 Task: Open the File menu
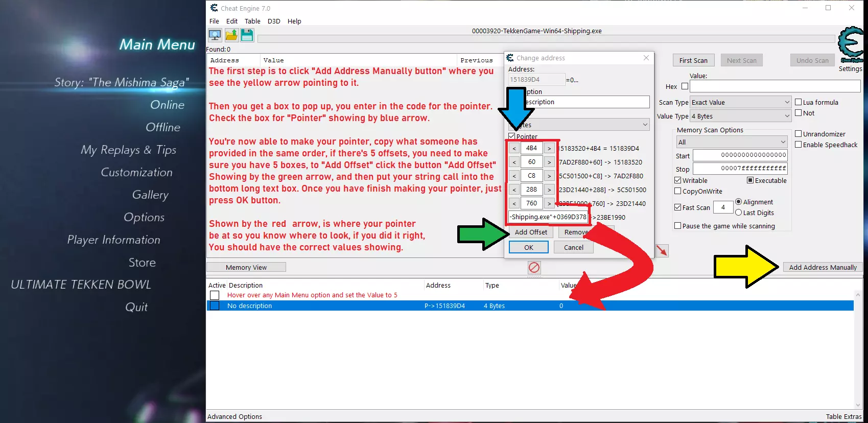(x=214, y=21)
